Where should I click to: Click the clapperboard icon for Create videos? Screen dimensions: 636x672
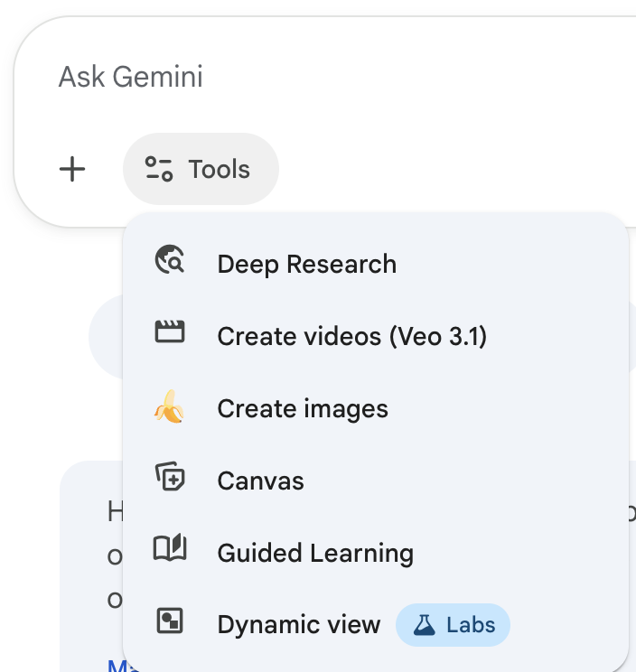click(170, 333)
